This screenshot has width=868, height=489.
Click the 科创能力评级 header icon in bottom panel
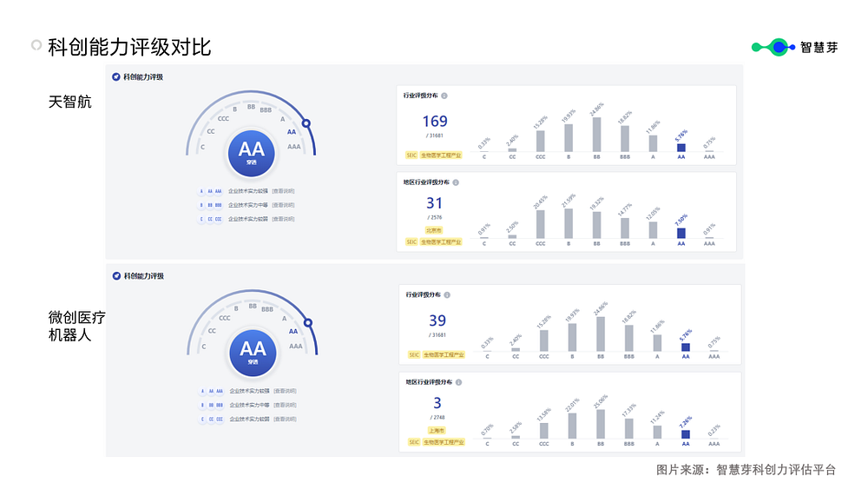click(116, 276)
